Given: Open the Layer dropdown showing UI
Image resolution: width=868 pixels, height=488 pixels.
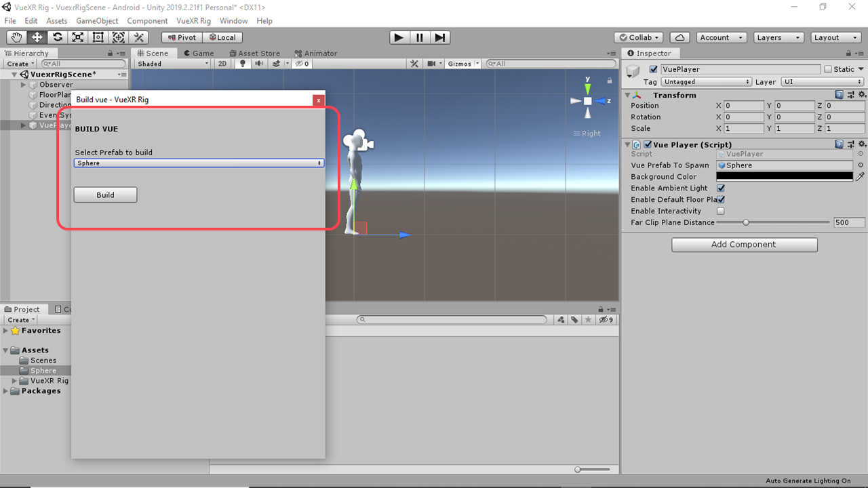Looking at the screenshot, I should click(x=823, y=82).
